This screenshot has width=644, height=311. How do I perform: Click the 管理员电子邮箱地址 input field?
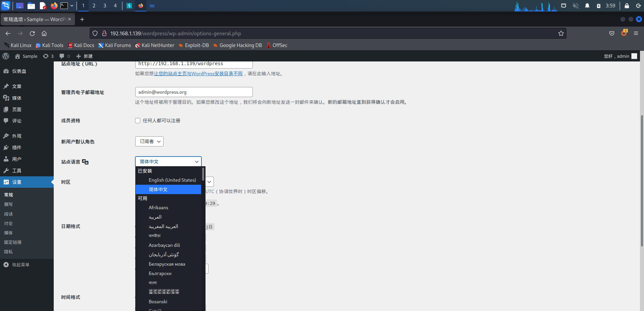194,92
